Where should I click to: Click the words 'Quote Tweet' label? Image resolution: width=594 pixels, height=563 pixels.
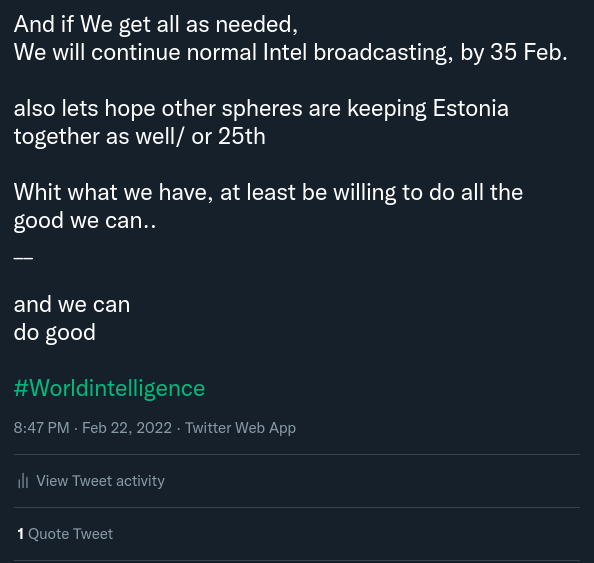(x=70, y=534)
